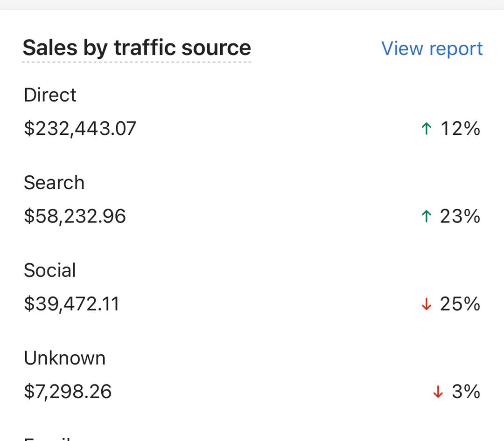Select the Social traffic source label
This screenshot has height=441, width=504.
50,270
